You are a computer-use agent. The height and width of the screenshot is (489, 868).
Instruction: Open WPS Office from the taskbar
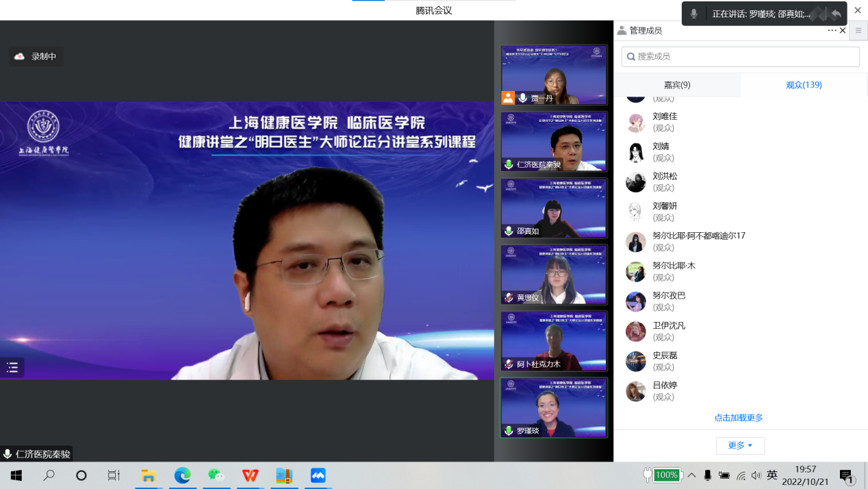coord(250,475)
